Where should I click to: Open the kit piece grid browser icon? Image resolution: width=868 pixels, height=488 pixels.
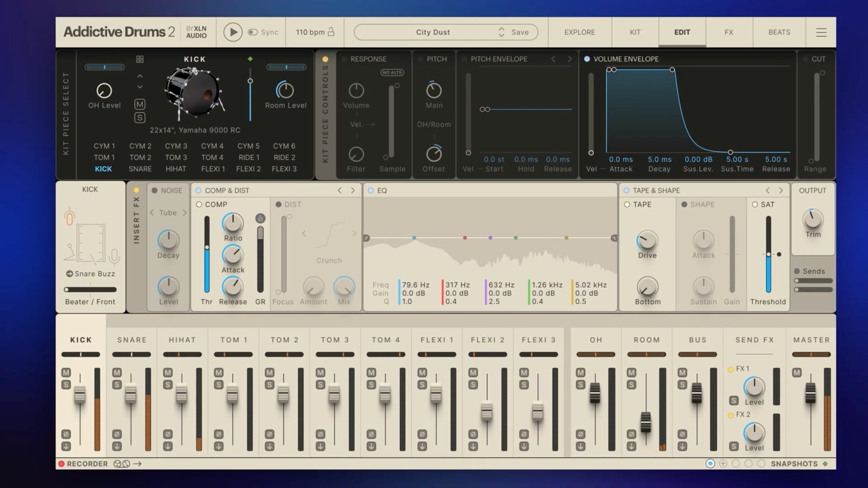tap(140, 59)
